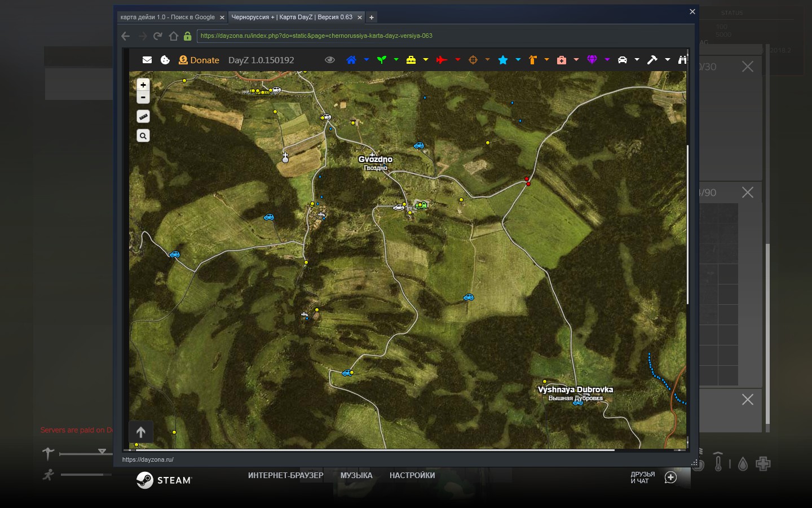Click the URL address bar

pos(443,36)
